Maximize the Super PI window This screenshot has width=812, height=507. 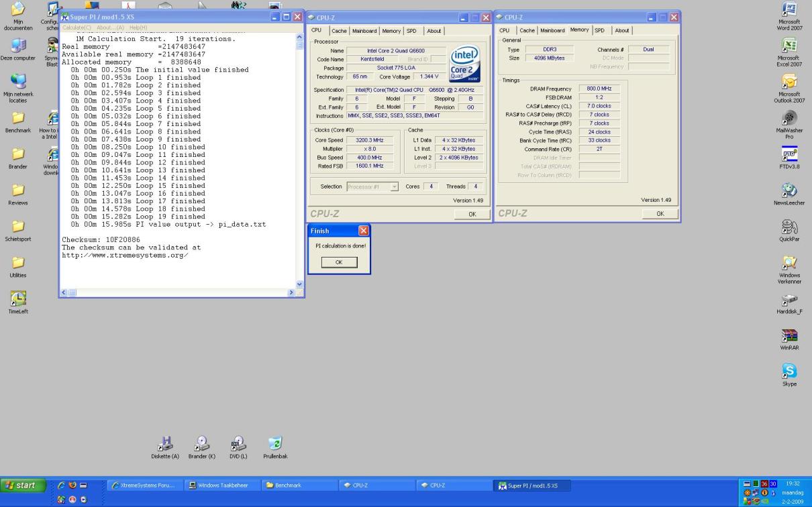(286, 16)
